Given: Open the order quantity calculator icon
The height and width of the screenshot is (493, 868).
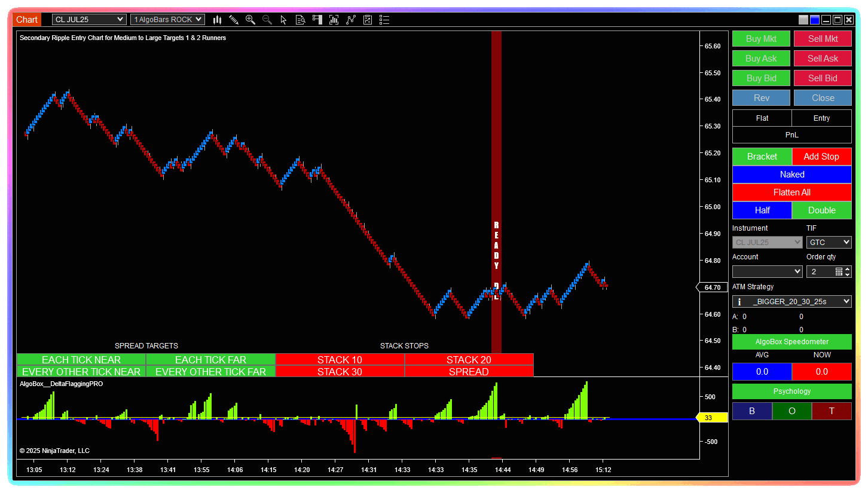Looking at the screenshot, I should point(839,272).
